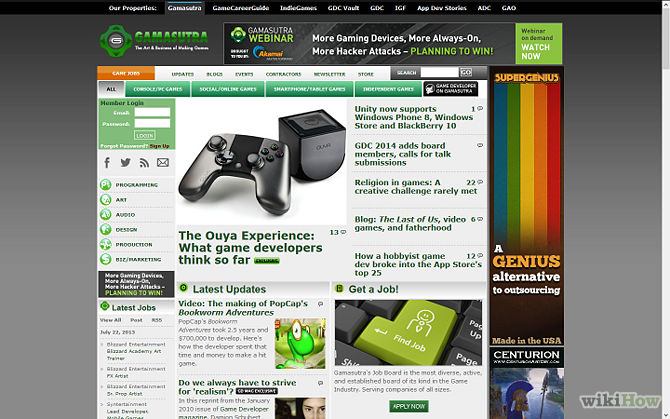Open the Facebook social icon

(x=107, y=163)
